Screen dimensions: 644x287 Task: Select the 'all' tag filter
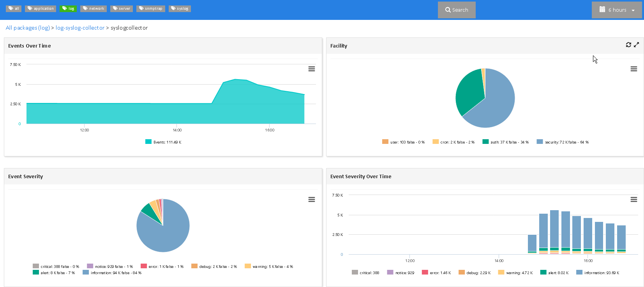14,9
